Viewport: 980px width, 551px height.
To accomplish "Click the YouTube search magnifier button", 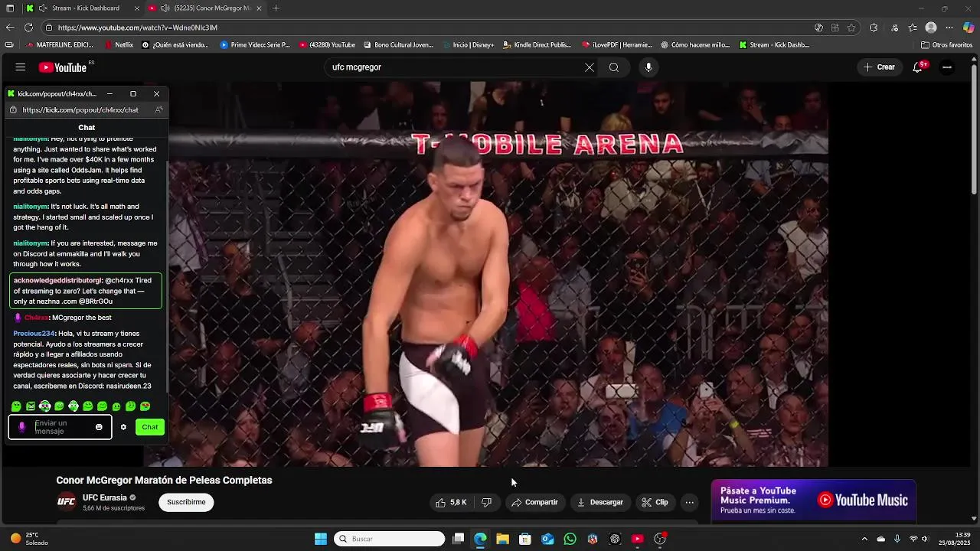I will [614, 67].
